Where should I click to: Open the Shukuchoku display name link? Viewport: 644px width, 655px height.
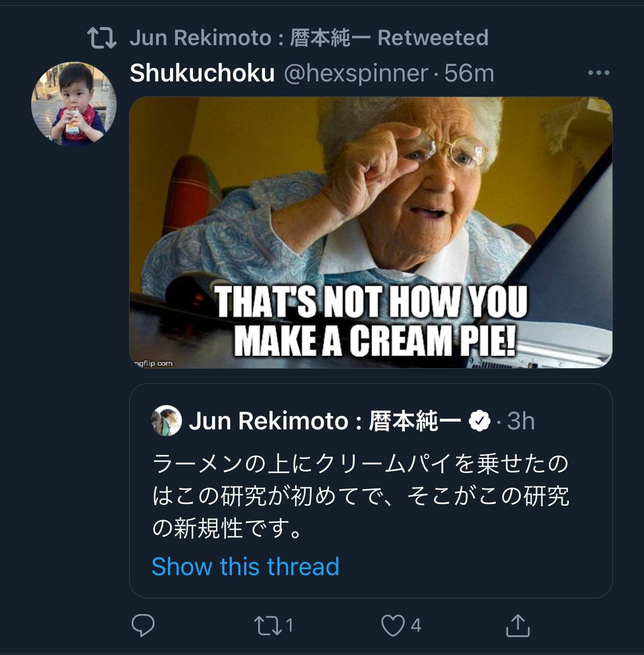(202, 73)
